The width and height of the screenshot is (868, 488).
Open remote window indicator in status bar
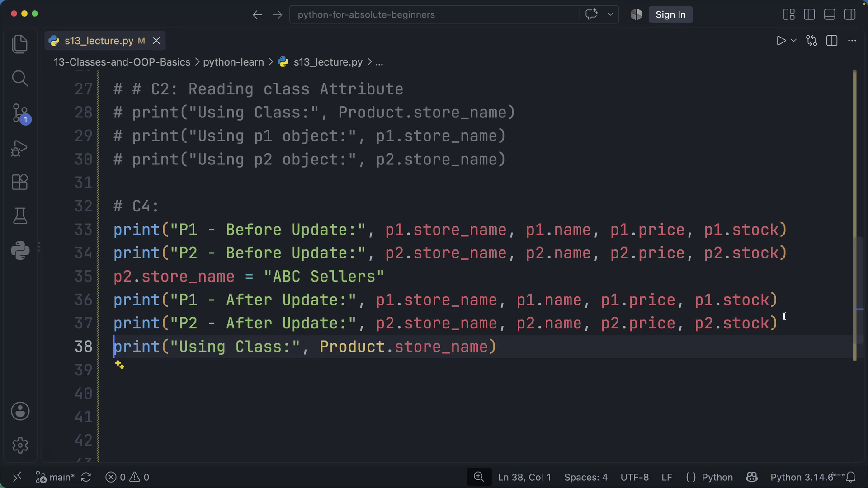[17, 477]
